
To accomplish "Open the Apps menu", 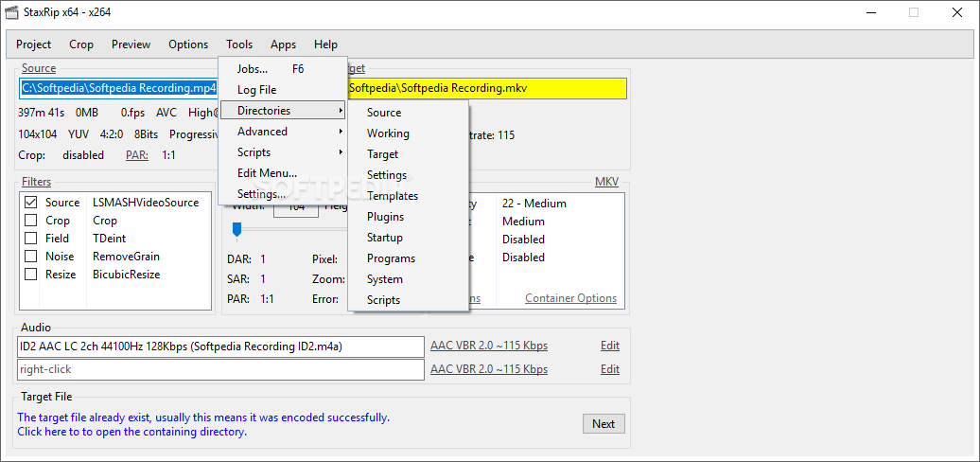I will (x=283, y=44).
